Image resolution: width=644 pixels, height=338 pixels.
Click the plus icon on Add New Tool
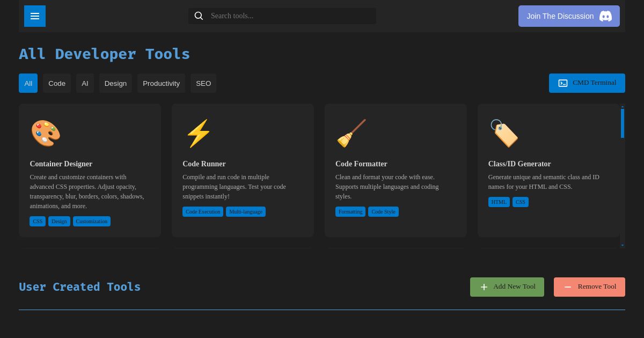point(484,287)
